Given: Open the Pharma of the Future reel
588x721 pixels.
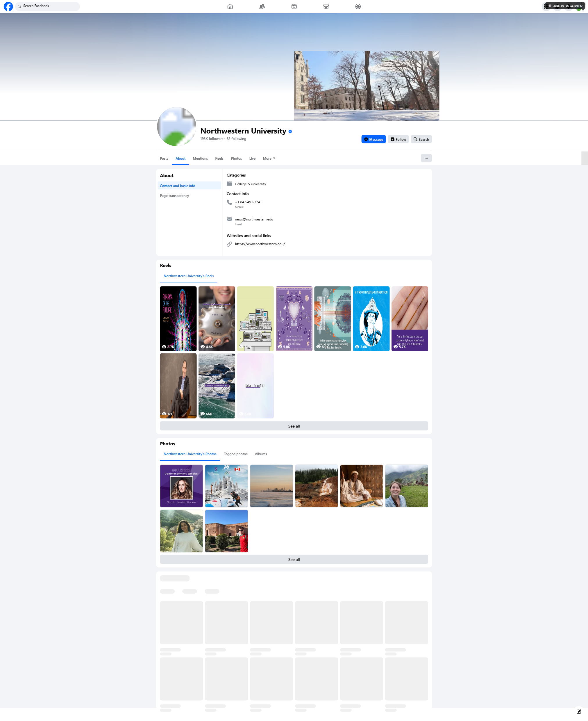Looking at the screenshot, I should coord(178,318).
